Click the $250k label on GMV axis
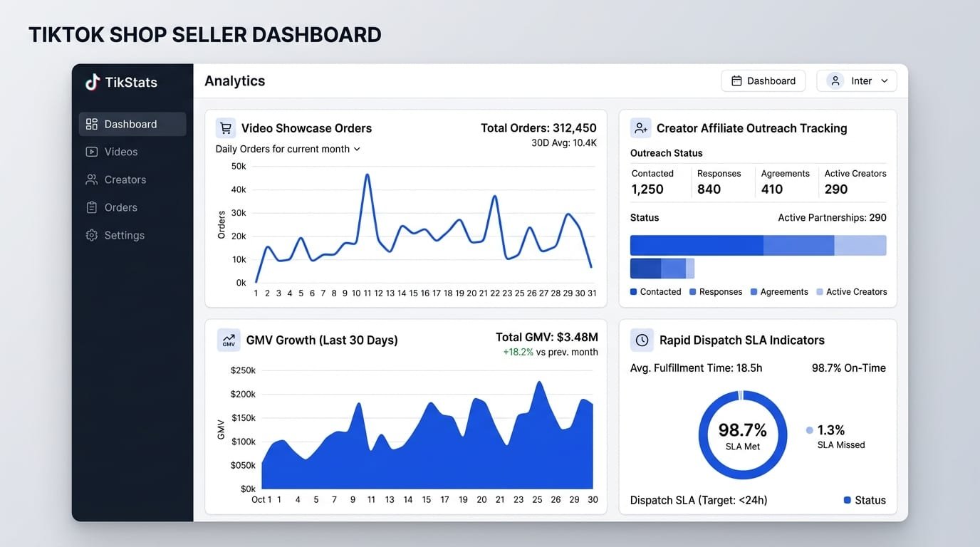Screen dimensions: 980x547 point(243,370)
